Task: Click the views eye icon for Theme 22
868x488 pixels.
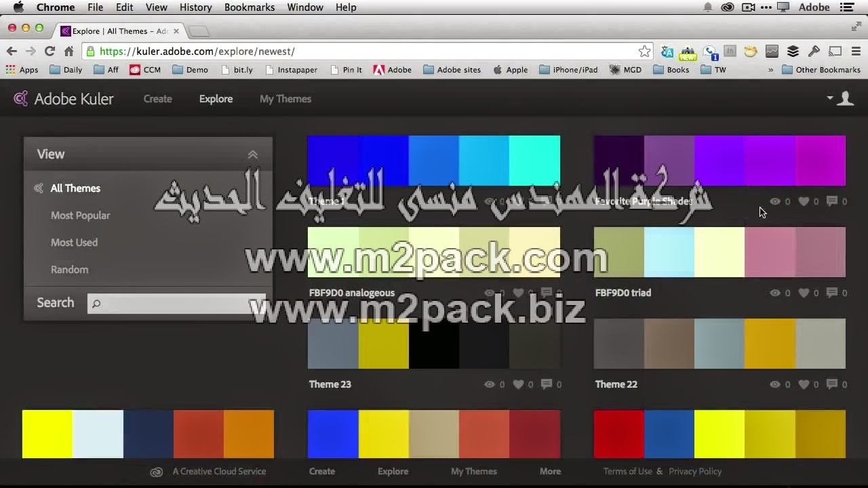Action: (x=775, y=384)
